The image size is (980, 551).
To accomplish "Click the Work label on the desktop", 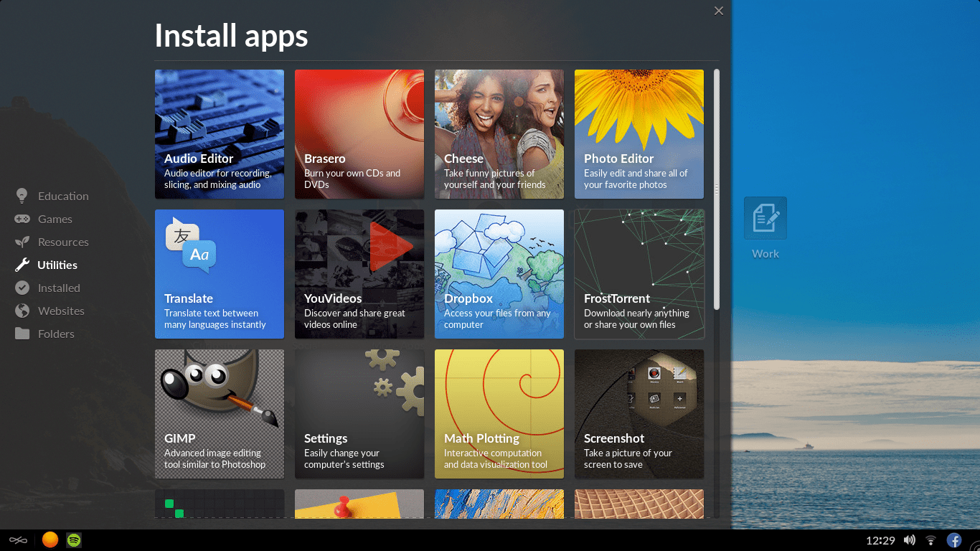I will [x=765, y=253].
